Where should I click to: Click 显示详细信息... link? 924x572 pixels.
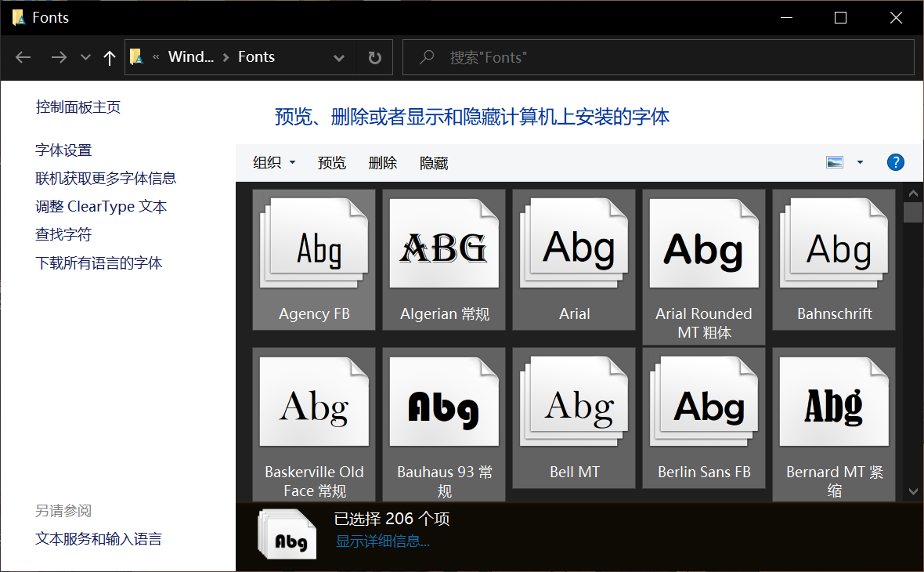(x=382, y=541)
